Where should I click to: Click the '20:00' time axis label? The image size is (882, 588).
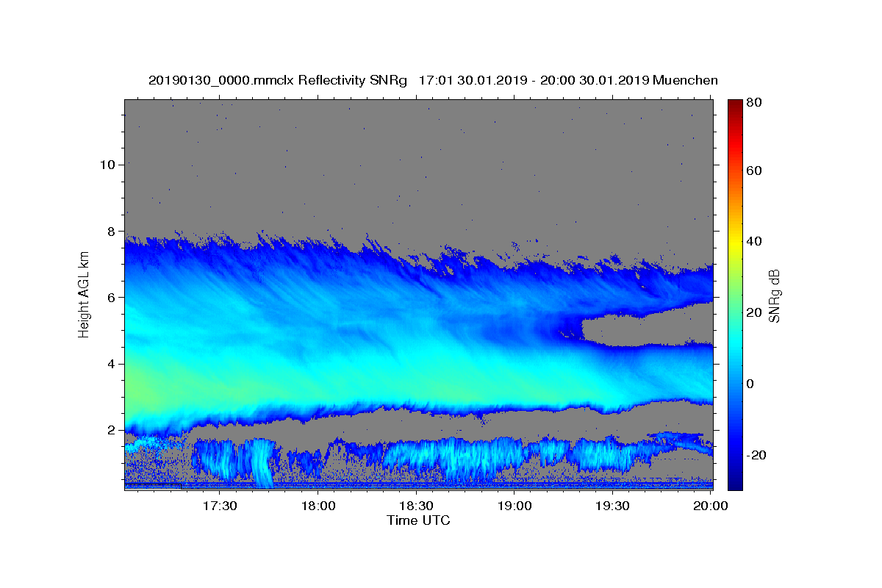pyautogui.click(x=711, y=506)
